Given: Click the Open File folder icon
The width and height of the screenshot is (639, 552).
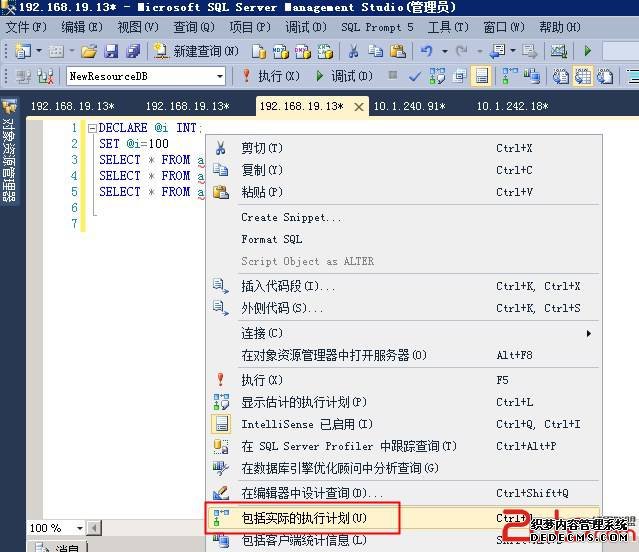Looking at the screenshot, I should tap(89, 51).
